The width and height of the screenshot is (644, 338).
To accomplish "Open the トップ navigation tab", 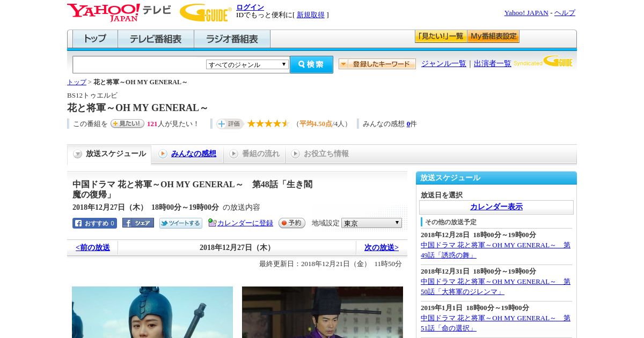I will click(95, 39).
